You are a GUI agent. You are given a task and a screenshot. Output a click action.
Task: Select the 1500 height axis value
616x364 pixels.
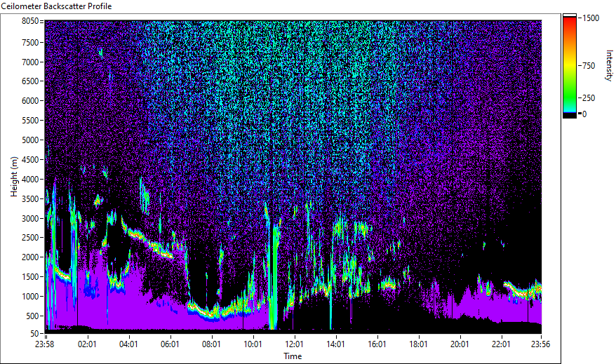[x=30, y=277]
